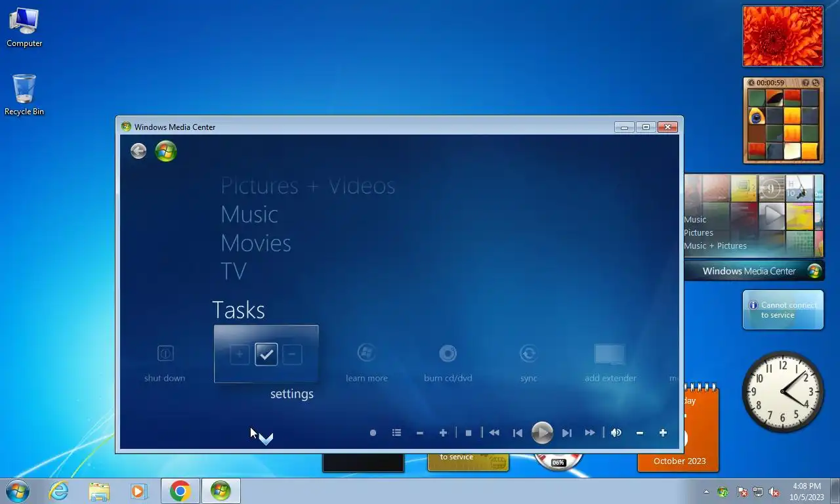The image size is (840, 504).
Task: Start playback with the round play button
Action: click(x=542, y=432)
